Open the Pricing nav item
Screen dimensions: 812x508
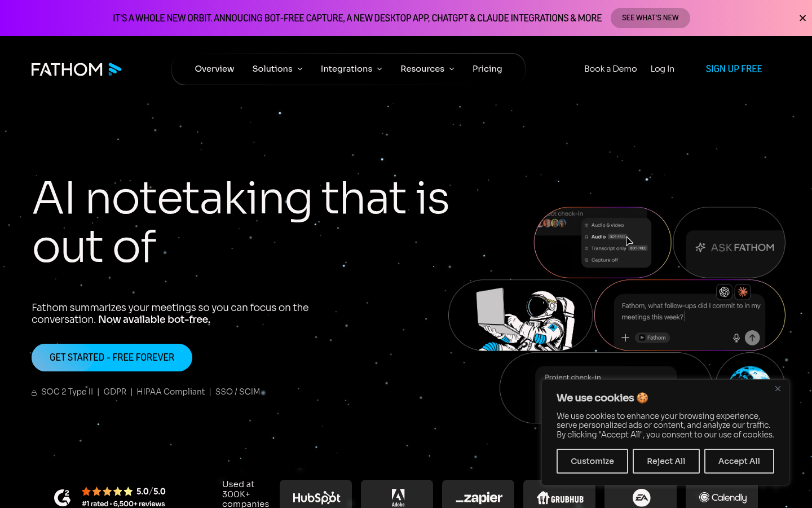point(487,69)
